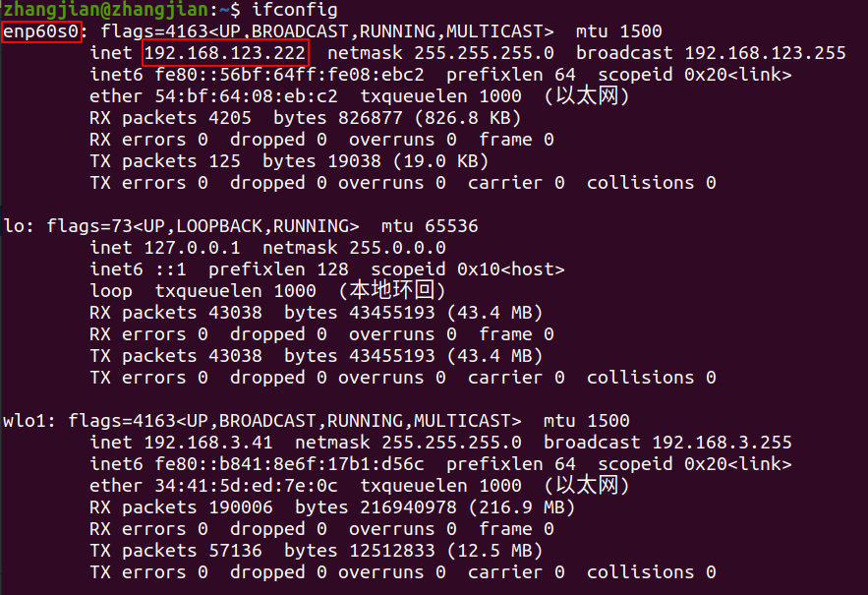868x595 pixels.
Task: Click the 本地环回 label text
Action: click(391, 290)
